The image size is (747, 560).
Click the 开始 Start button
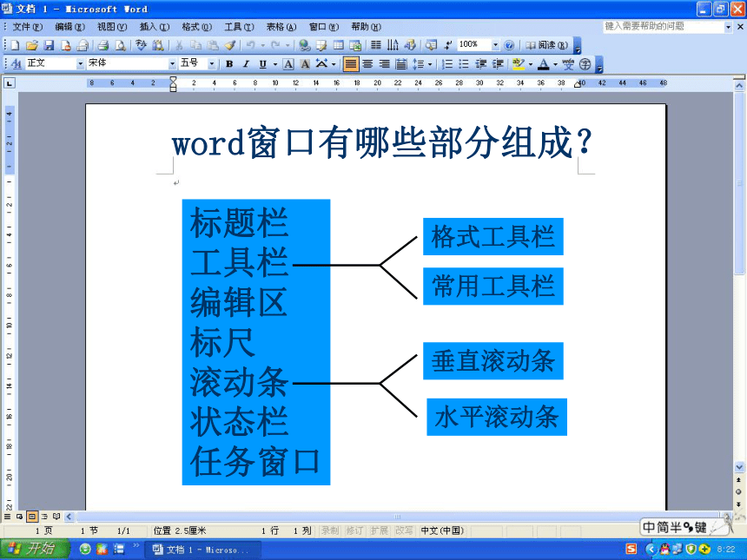[34, 549]
